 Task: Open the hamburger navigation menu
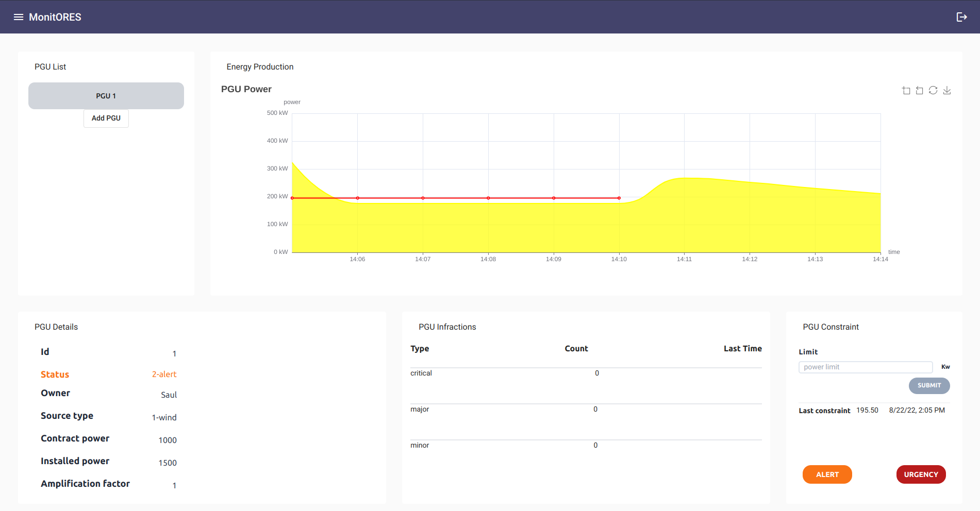(19, 17)
